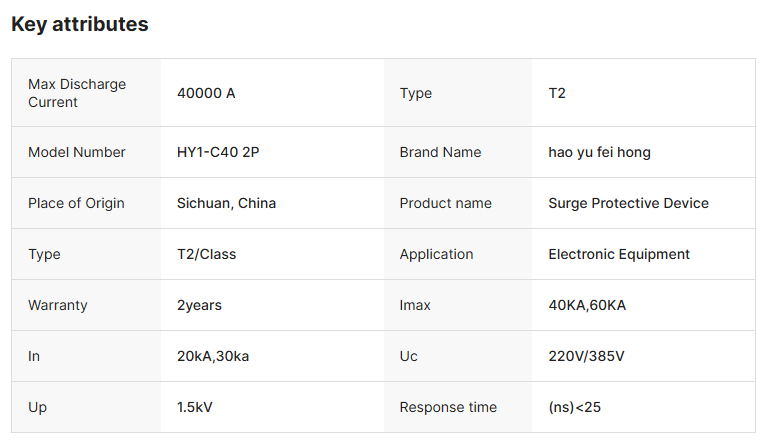Select the hao yu fei hong value
This screenshot has height=445, width=780.
click(x=600, y=152)
